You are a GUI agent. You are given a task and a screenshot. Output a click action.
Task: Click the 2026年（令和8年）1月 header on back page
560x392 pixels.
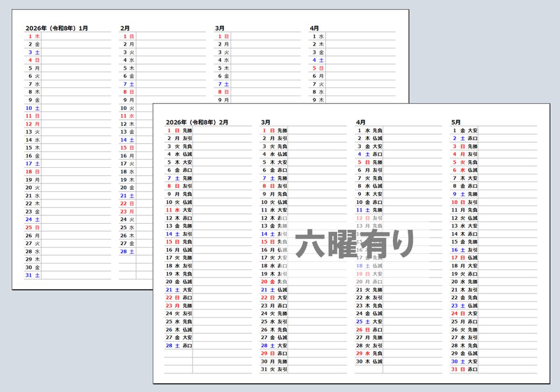pyautogui.click(x=56, y=28)
